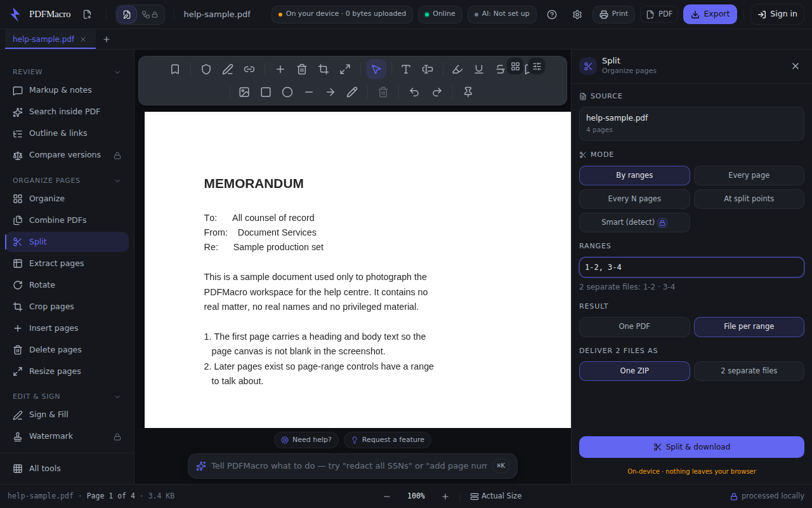The image size is (812, 508).
Task: Open Search inside PDF
Action: [x=67, y=112]
